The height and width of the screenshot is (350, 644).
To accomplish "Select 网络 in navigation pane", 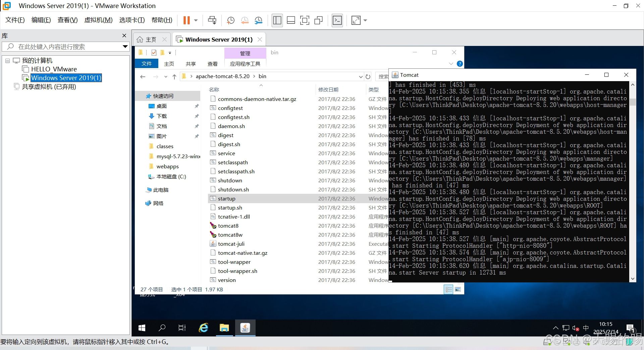I will (x=158, y=203).
